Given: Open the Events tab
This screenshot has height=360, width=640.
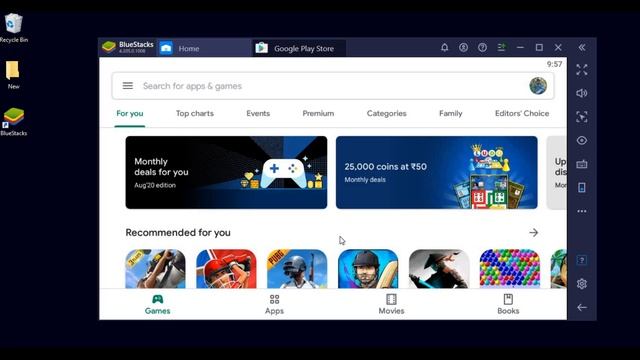Looking at the screenshot, I should click(x=258, y=113).
